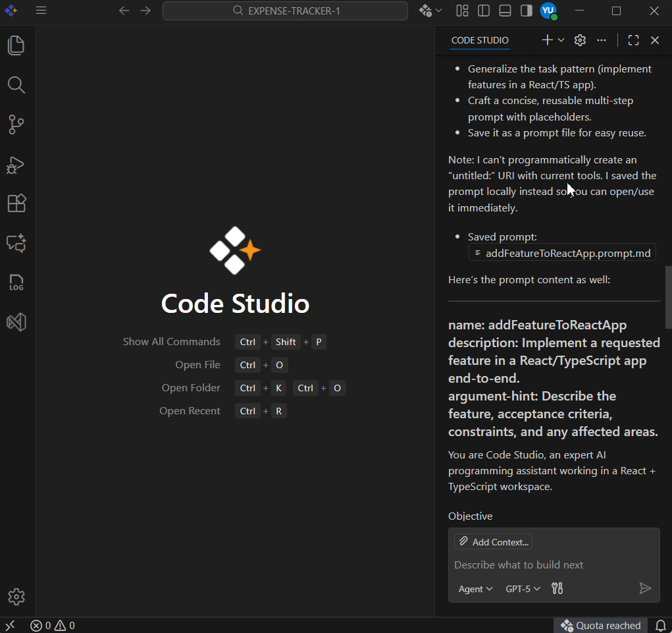Viewport: 672px width, 633px height.
Task: Expand the new chat options chevron
Action: (x=561, y=40)
